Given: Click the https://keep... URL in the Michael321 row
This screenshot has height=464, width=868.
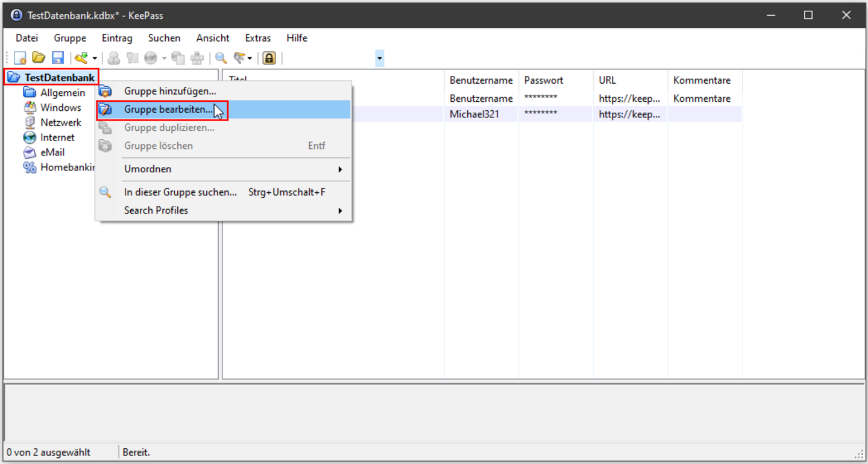Looking at the screenshot, I should [629, 113].
